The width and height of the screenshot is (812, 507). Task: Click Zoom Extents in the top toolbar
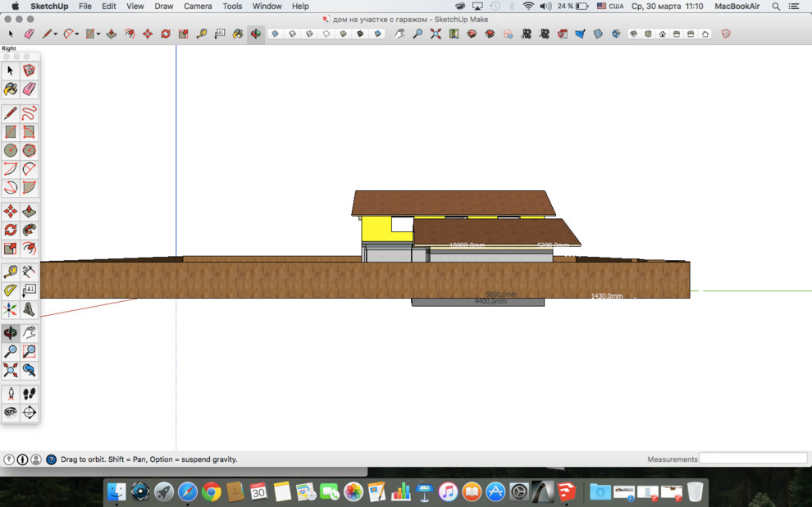[x=436, y=34]
